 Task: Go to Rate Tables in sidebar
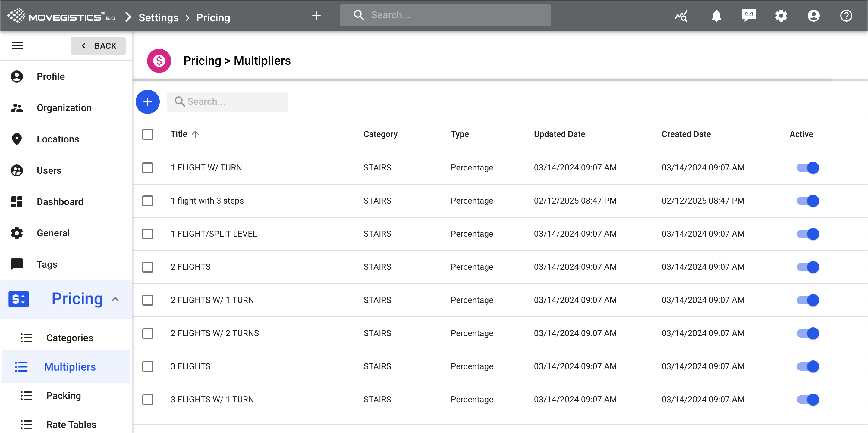[x=71, y=424]
